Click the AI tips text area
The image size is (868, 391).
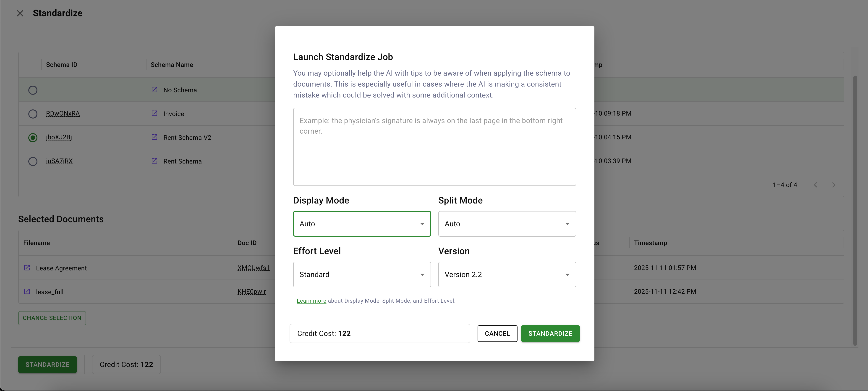(434, 147)
